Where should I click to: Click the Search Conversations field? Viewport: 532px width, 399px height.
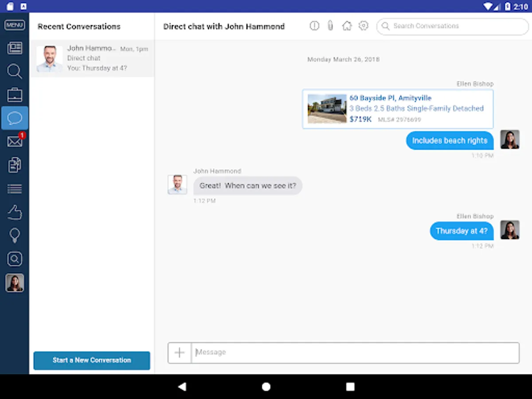pos(453,26)
